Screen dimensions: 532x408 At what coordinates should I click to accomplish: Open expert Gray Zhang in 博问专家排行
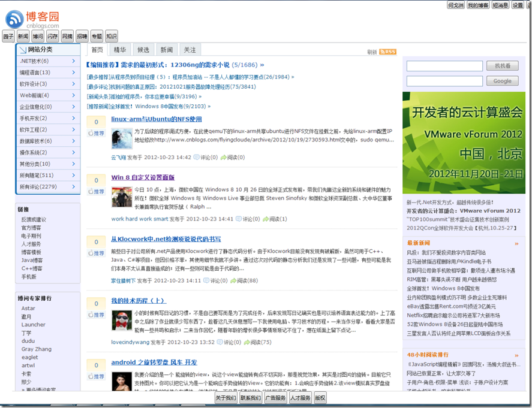pos(37,349)
